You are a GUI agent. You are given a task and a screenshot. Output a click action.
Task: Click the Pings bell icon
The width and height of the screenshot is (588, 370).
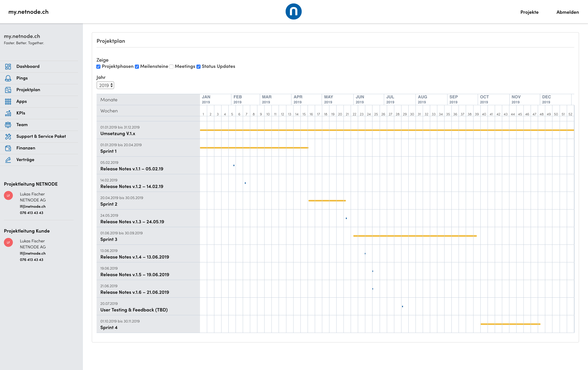click(x=8, y=78)
